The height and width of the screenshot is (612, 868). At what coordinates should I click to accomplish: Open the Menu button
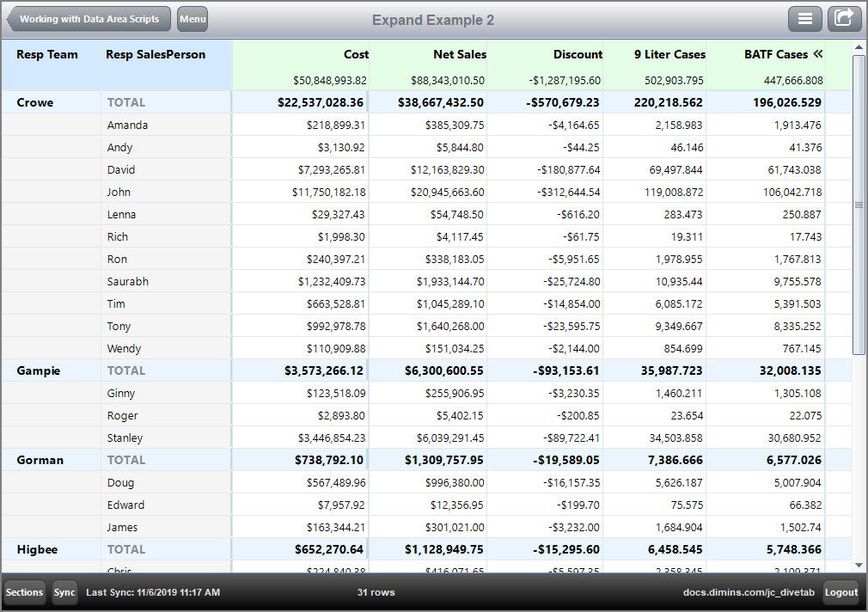192,18
